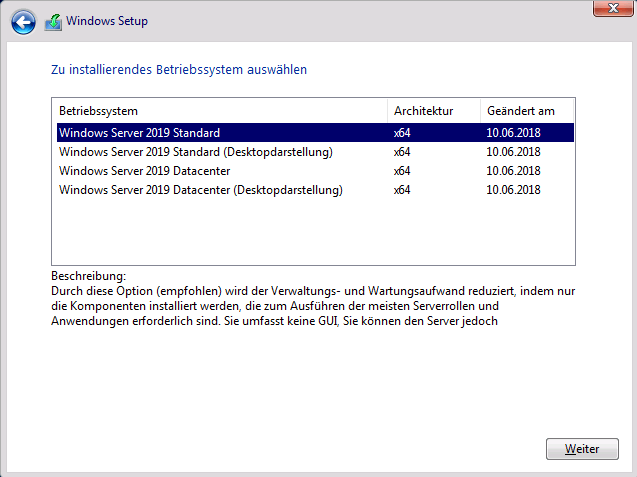637x477 pixels.
Task: Click the Windows Setup title bar icon
Action: [x=53, y=20]
